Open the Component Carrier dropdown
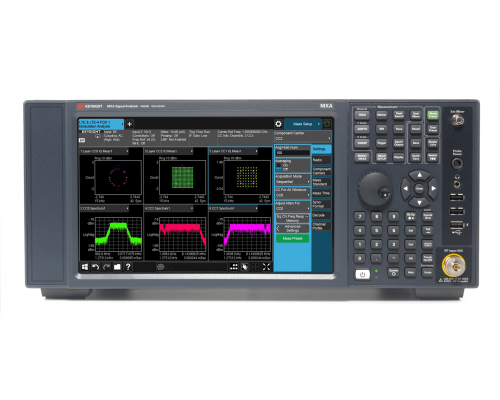This screenshot has height=400, width=500. point(303,138)
